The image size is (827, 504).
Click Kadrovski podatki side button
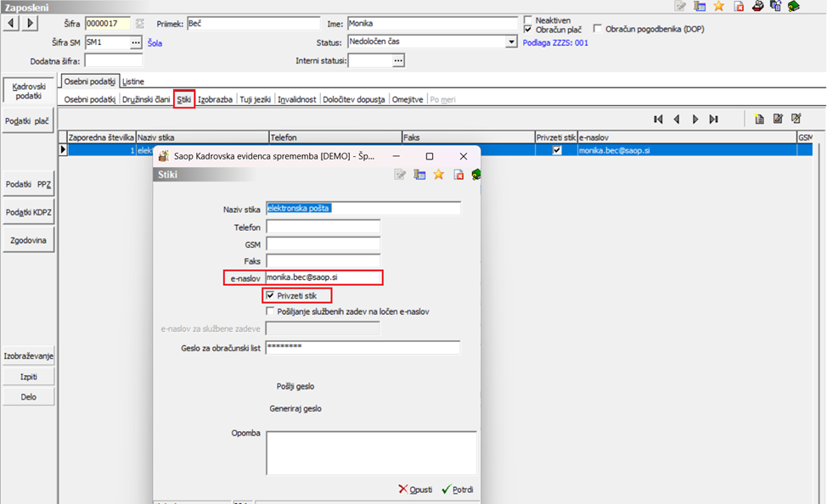coord(29,91)
